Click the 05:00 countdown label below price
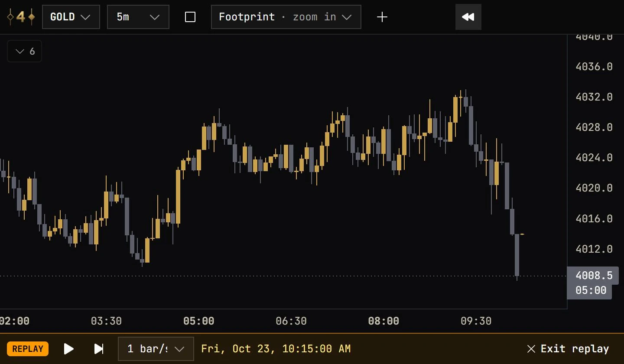 590,290
